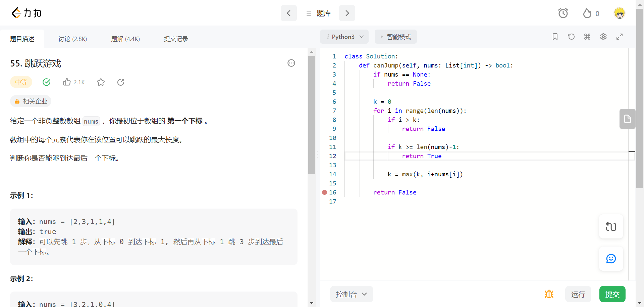This screenshot has width=644, height=307.
Task: Switch to 提交记录 tab
Action: point(176,39)
